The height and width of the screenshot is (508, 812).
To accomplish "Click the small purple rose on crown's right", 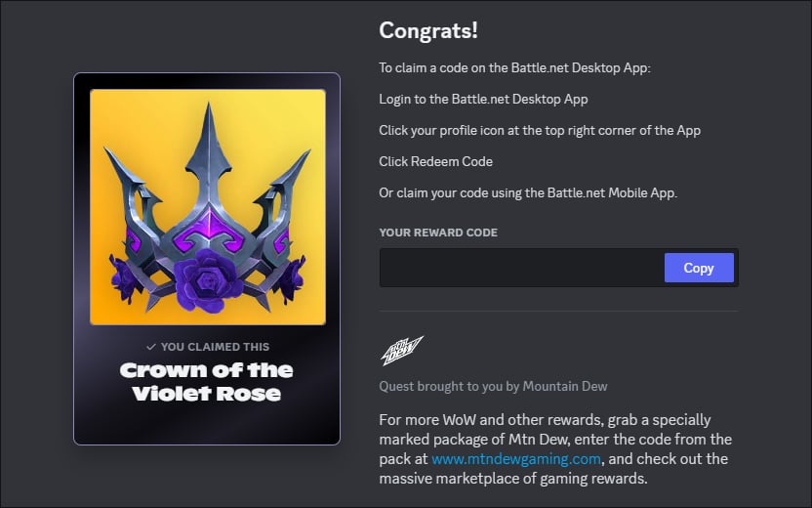I will [288, 276].
